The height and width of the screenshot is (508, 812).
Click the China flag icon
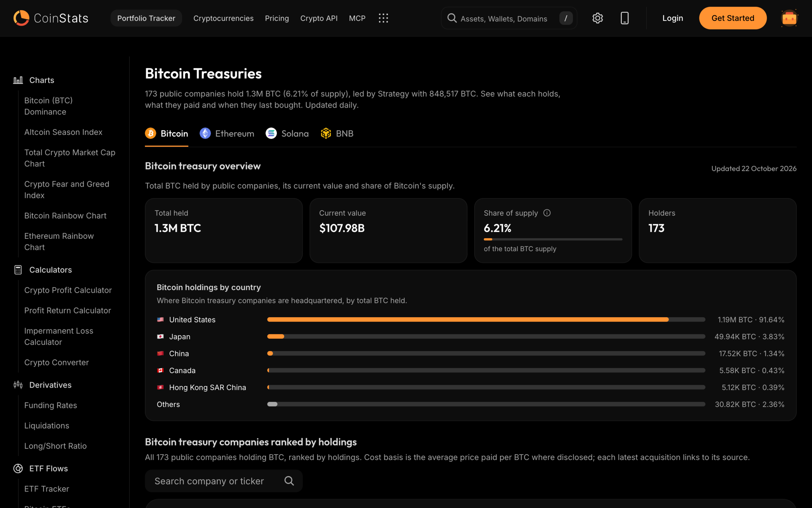coord(160,353)
